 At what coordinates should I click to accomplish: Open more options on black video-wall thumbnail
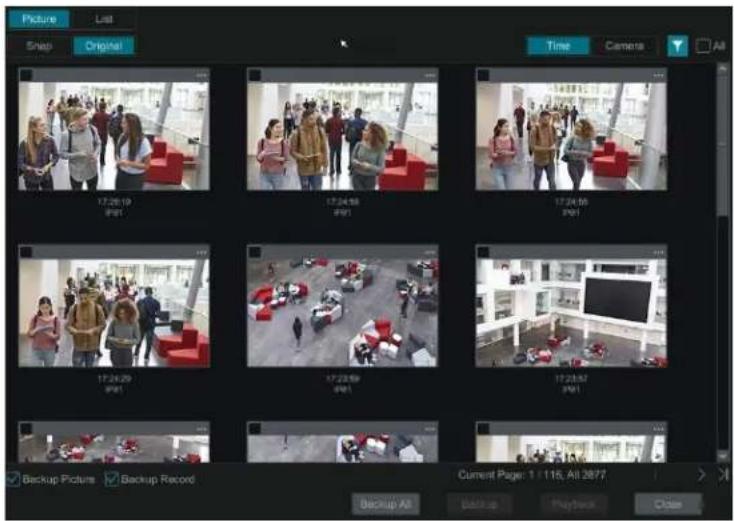[x=658, y=252]
